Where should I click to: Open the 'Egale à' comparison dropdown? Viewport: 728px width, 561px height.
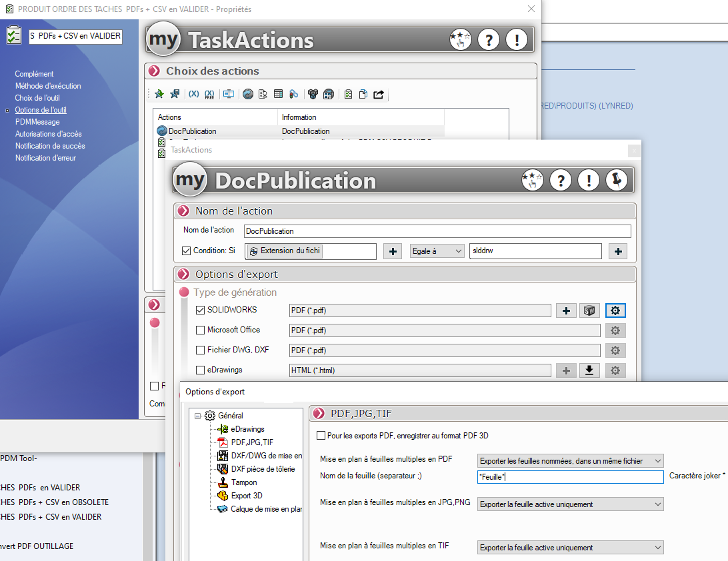[437, 251]
